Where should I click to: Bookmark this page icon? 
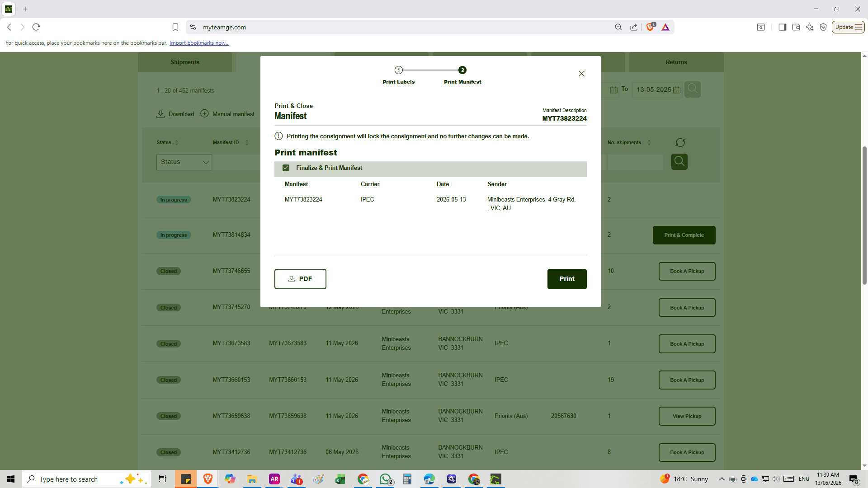[175, 27]
